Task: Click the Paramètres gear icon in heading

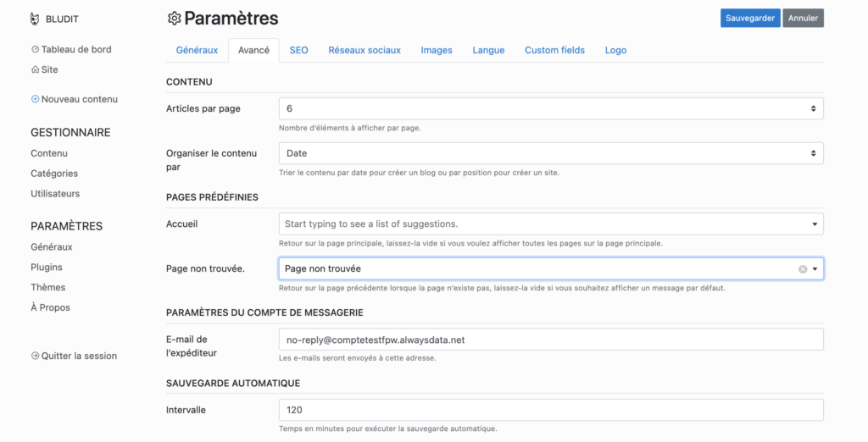Action: coord(175,19)
